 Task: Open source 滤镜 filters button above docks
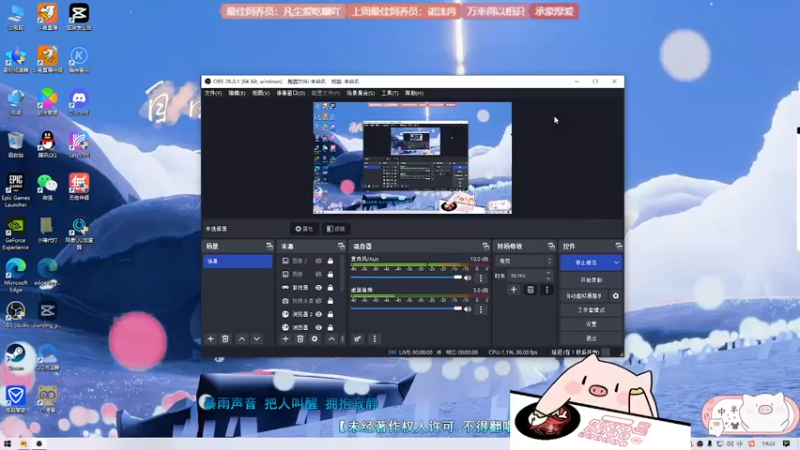(336, 229)
